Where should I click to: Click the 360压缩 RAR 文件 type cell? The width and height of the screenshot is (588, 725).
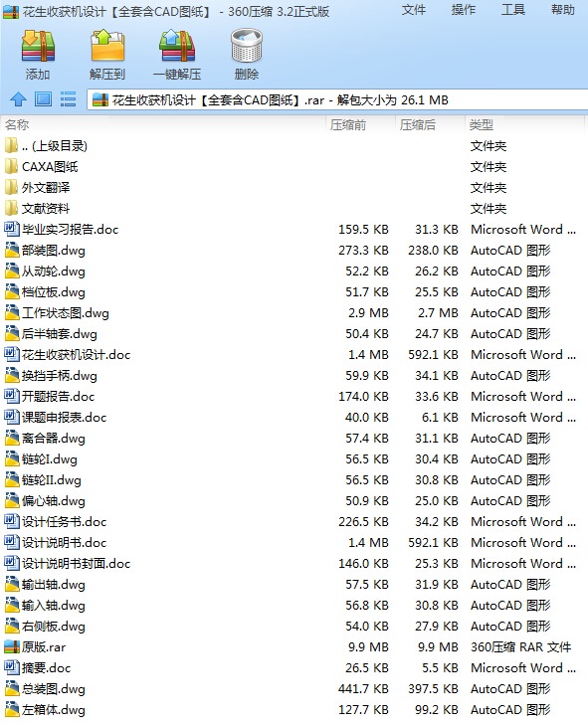click(521, 646)
